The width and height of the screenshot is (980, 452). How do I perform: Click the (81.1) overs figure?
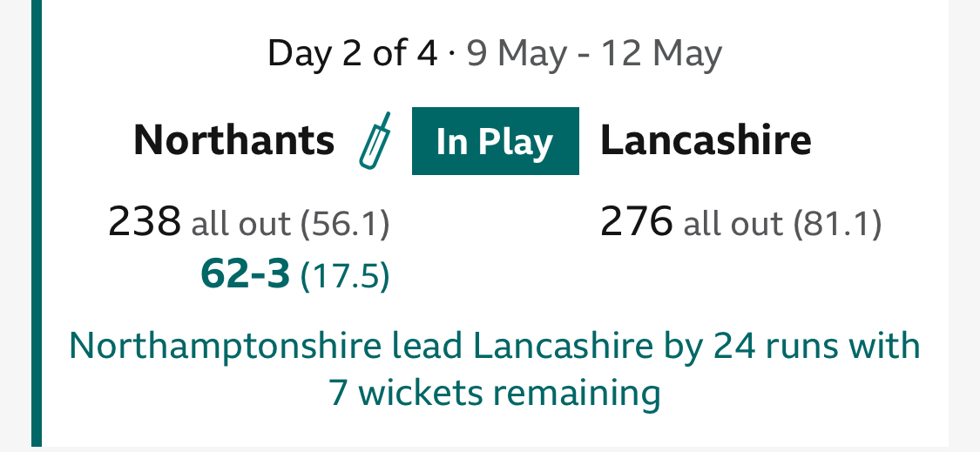click(x=837, y=225)
